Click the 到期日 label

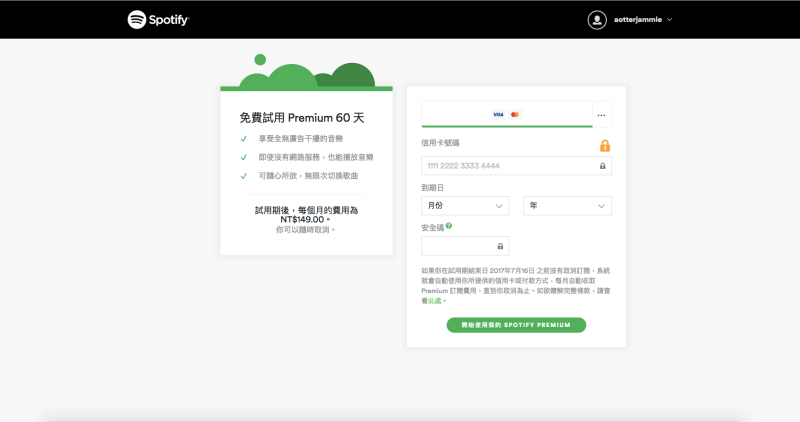point(432,188)
